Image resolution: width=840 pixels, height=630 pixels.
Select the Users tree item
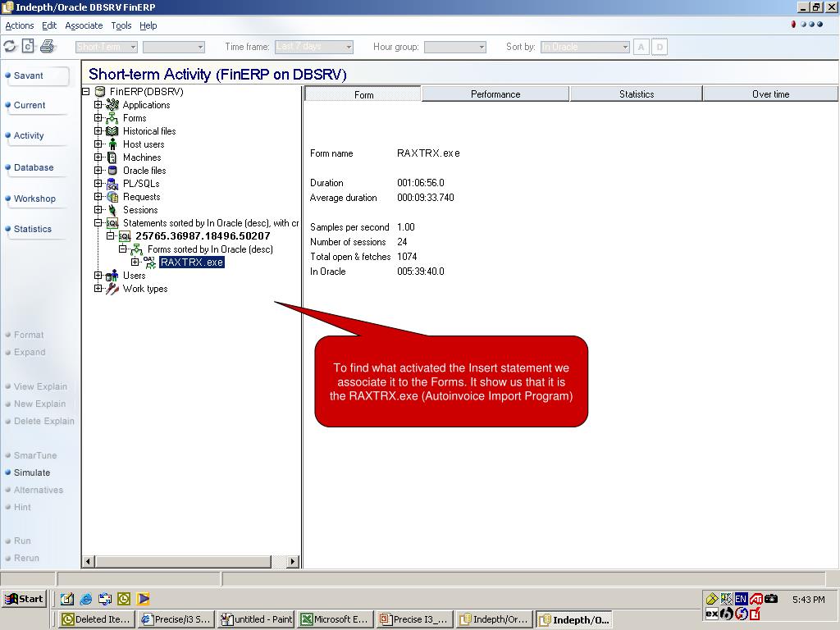pyautogui.click(x=134, y=276)
